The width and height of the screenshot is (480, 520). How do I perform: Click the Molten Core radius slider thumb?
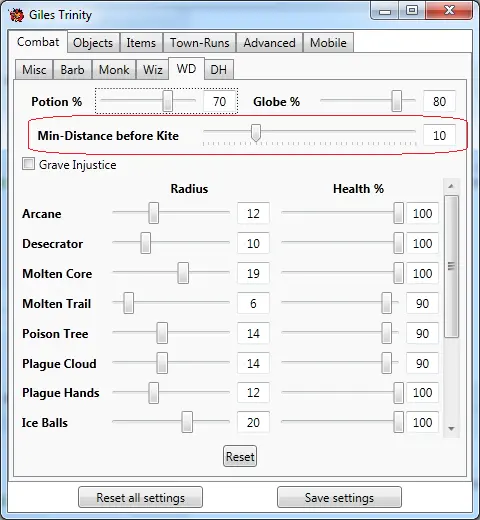coord(183,273)
